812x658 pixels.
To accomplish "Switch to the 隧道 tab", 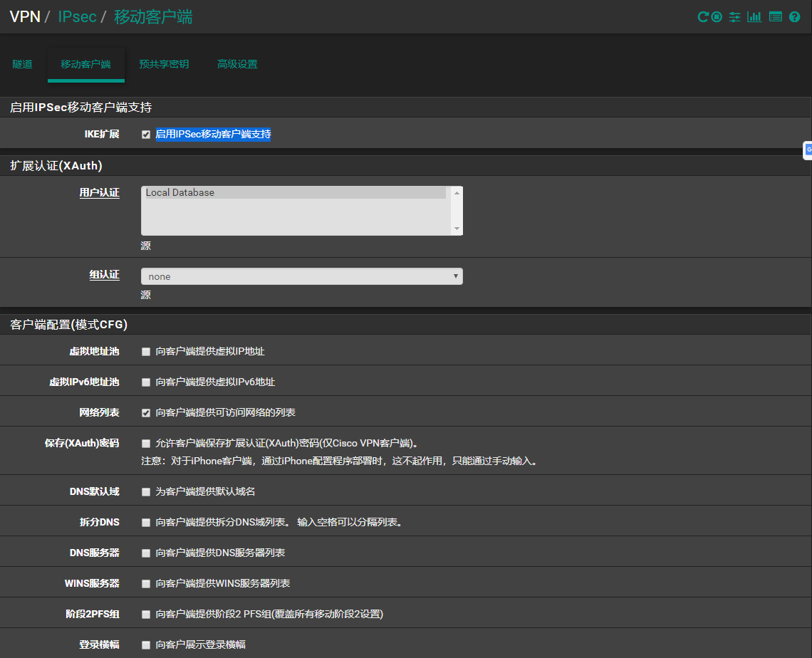I will (x=23, y=64).
